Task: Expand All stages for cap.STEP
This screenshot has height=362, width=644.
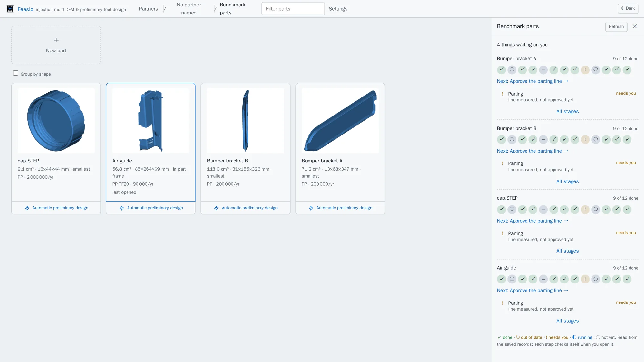Action: tap(567, 251)
